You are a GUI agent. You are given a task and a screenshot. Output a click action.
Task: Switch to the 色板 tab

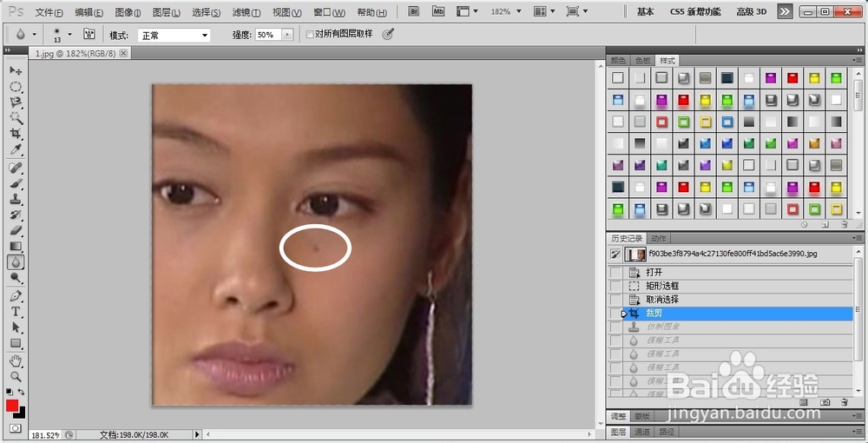(642, 60)
